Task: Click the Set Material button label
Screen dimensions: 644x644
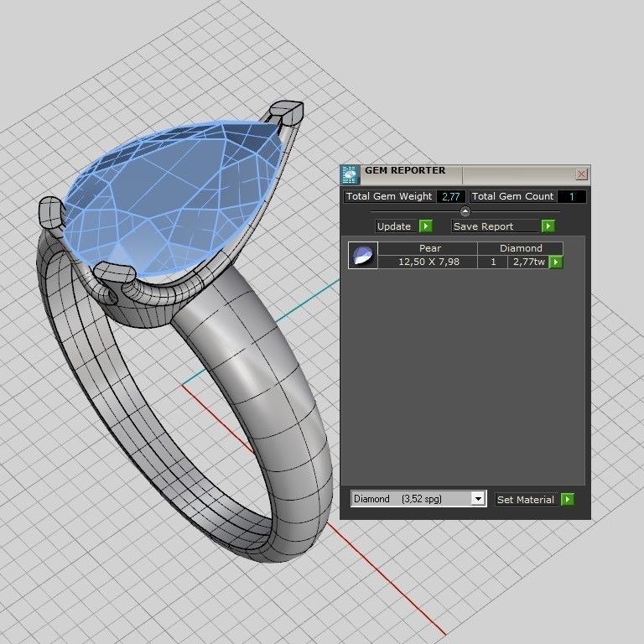Action: point(526,500)
